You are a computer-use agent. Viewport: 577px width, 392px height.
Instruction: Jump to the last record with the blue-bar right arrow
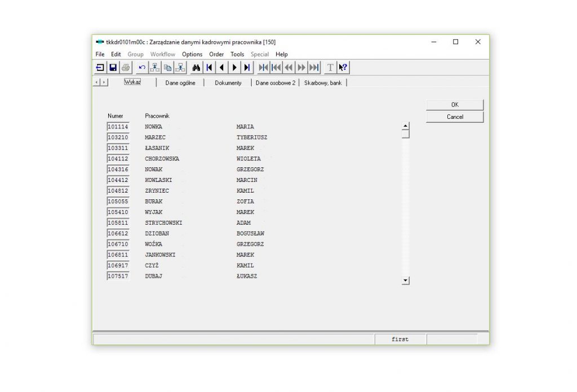pos(247,68)
